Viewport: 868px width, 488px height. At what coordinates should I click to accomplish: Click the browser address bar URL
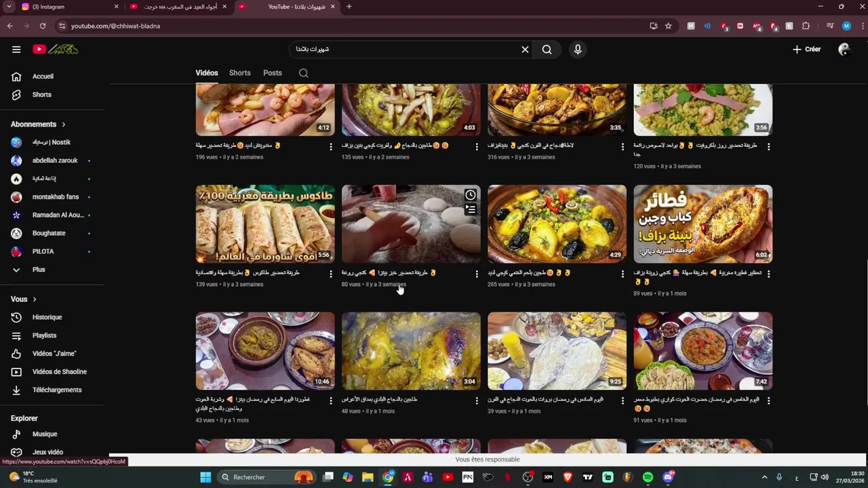coord(115,26)
